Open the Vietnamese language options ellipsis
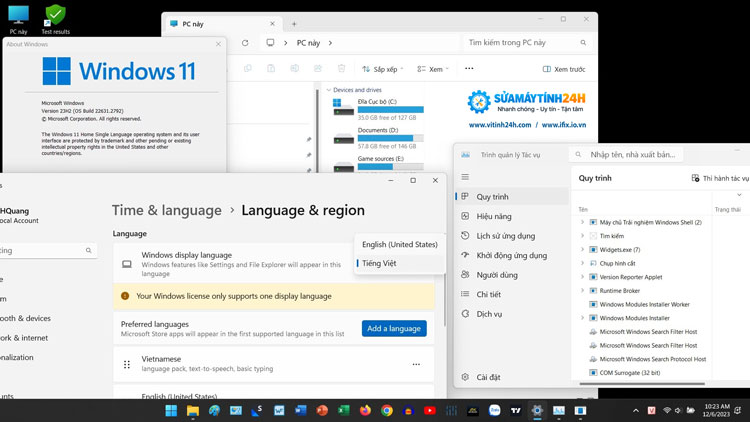The width and height of the screenshot is (750, 422). tap(416, 364)
